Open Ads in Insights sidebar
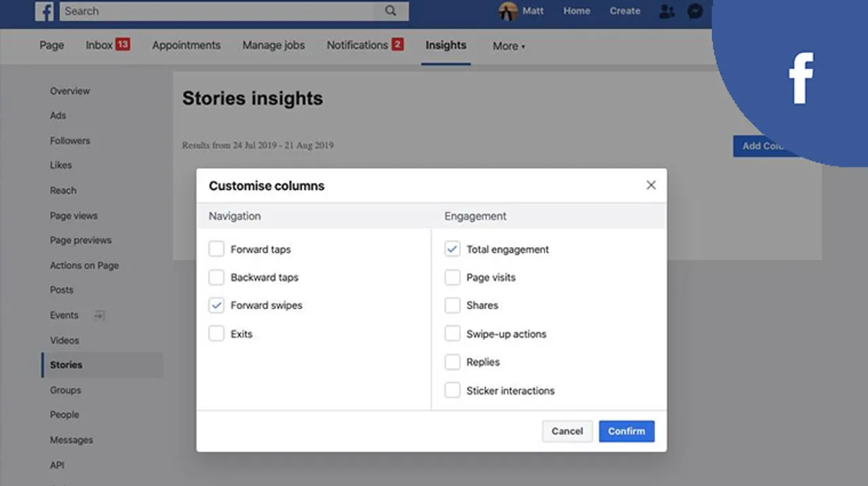This screenshot has width=868, height=486. pos(58,115)
